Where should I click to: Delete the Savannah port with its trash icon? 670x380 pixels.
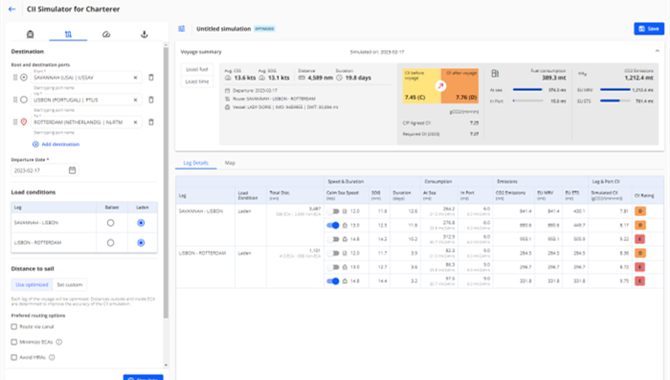click(x=151, y=77)
